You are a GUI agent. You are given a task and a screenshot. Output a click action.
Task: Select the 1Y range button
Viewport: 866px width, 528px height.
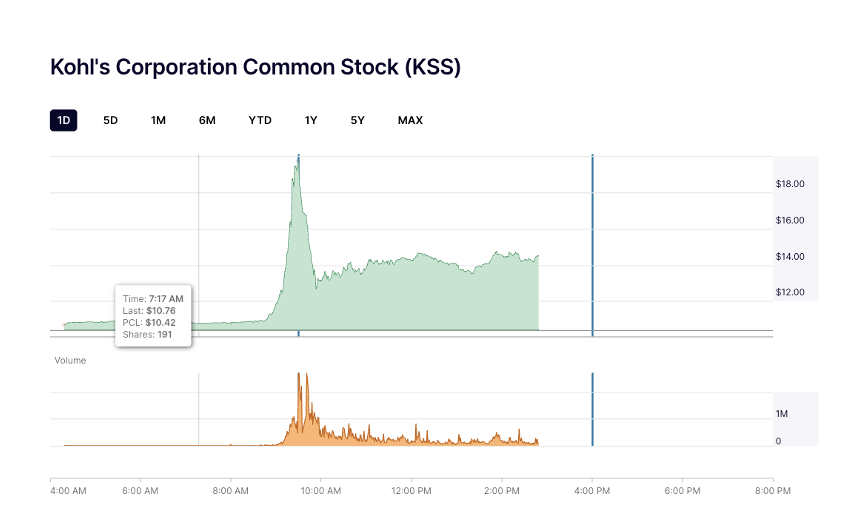(311, 120)
